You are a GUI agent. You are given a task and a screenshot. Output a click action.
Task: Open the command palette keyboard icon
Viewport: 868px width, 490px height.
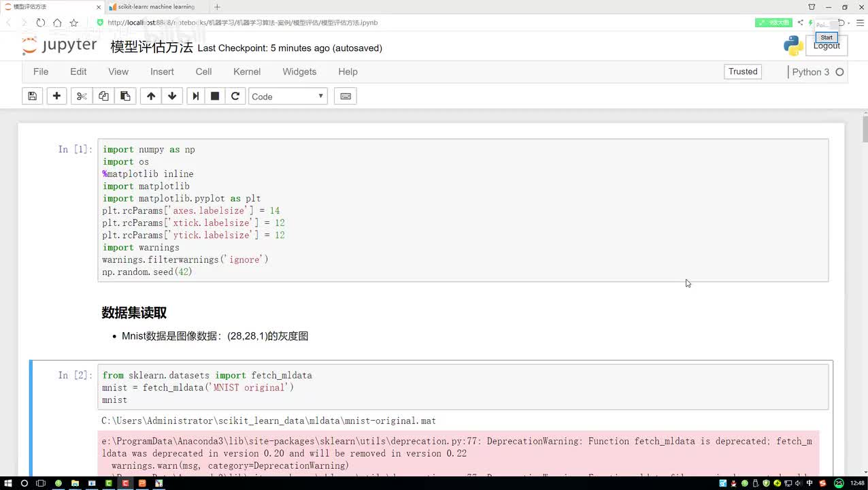[346, 96]
